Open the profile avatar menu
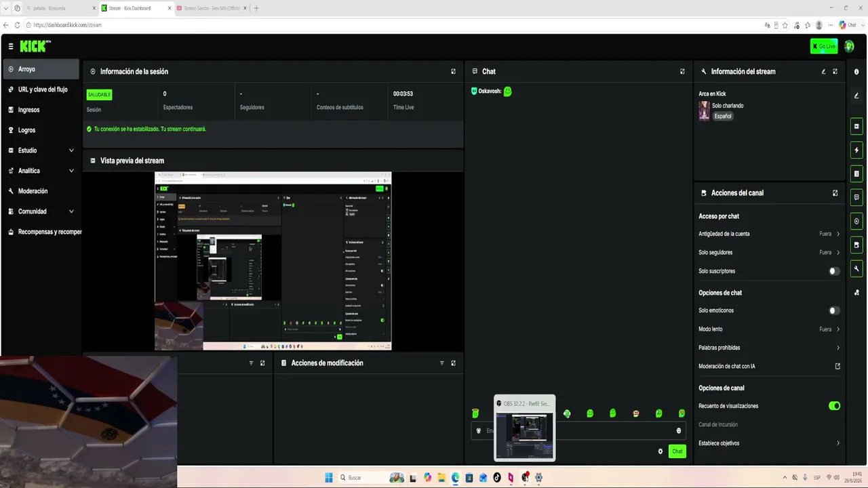 (x=849, y=46)
